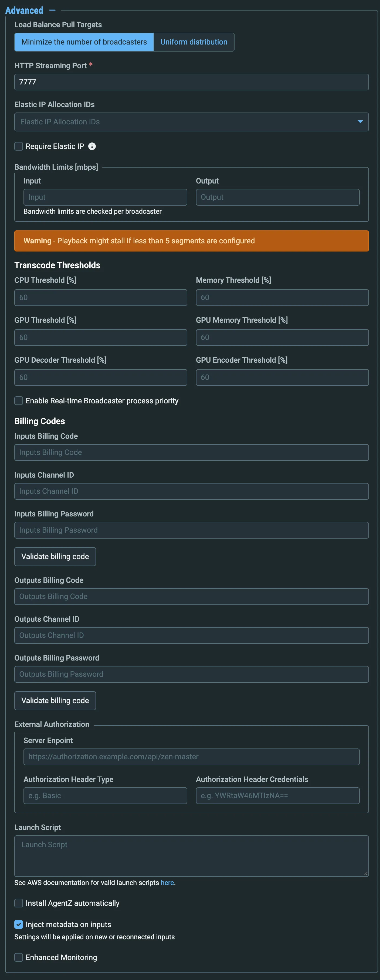Open the Elastic IP Allocation IDs dropdown
Viewport: 380px width, 980px height.
click(191, 122)
